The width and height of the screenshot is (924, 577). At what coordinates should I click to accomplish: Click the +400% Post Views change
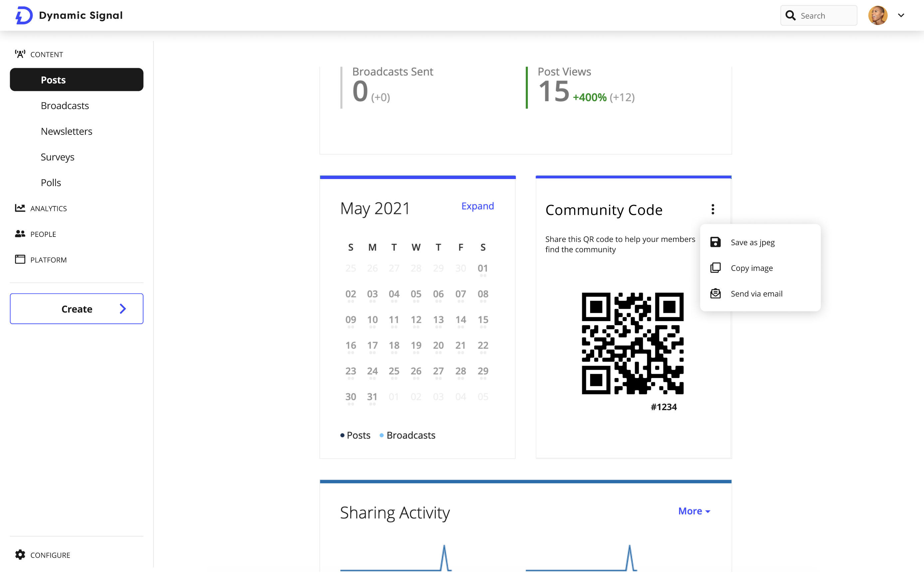point(590,97)
